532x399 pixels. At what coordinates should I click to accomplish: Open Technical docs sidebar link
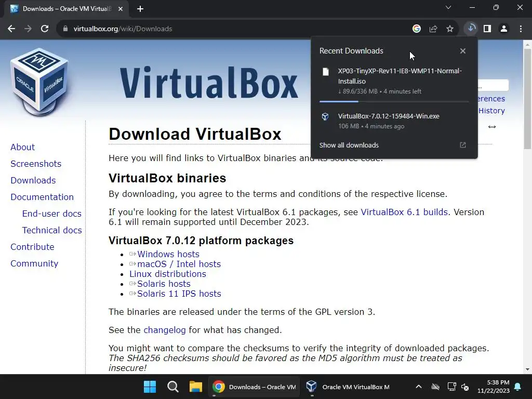point(52,230)
